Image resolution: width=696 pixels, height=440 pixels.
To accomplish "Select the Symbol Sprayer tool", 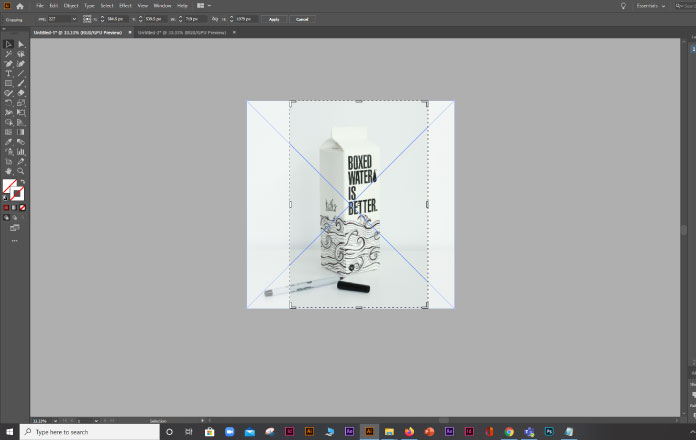I will tap(8, 152).
